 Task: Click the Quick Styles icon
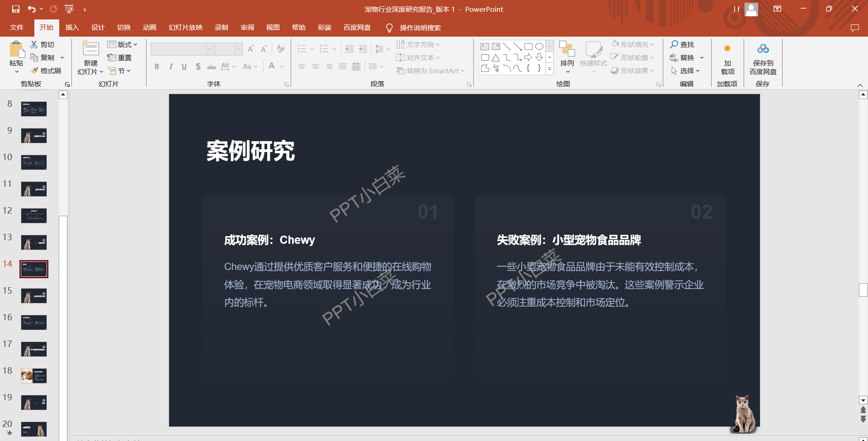pyautogui.click(x=594, y=49)
